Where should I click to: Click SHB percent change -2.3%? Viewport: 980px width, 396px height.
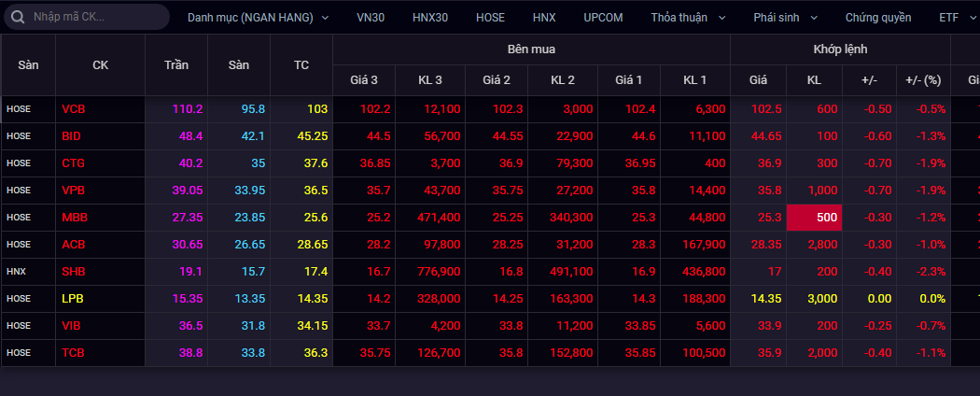(x=931, y=272)
